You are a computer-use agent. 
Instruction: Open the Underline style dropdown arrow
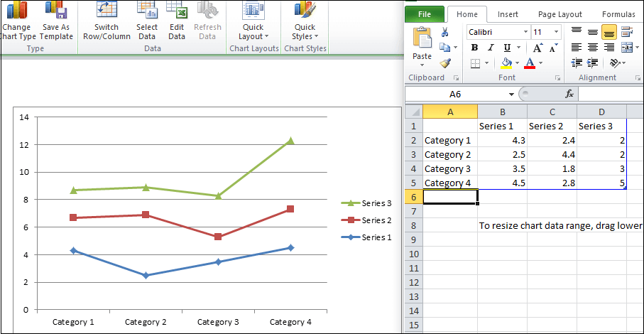pos(519,48)
